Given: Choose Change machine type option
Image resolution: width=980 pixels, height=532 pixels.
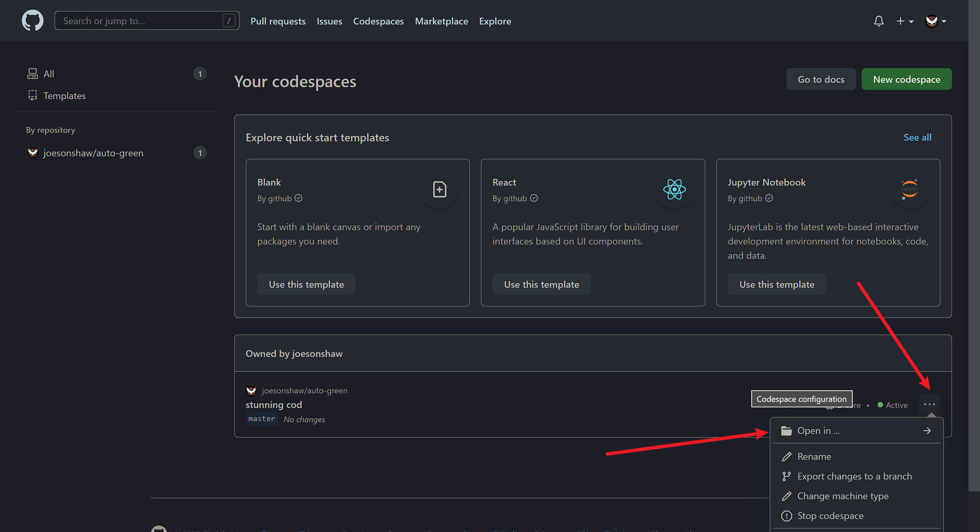Looking at the screenshot, I should pyautogui.click(x=856, y=496).
